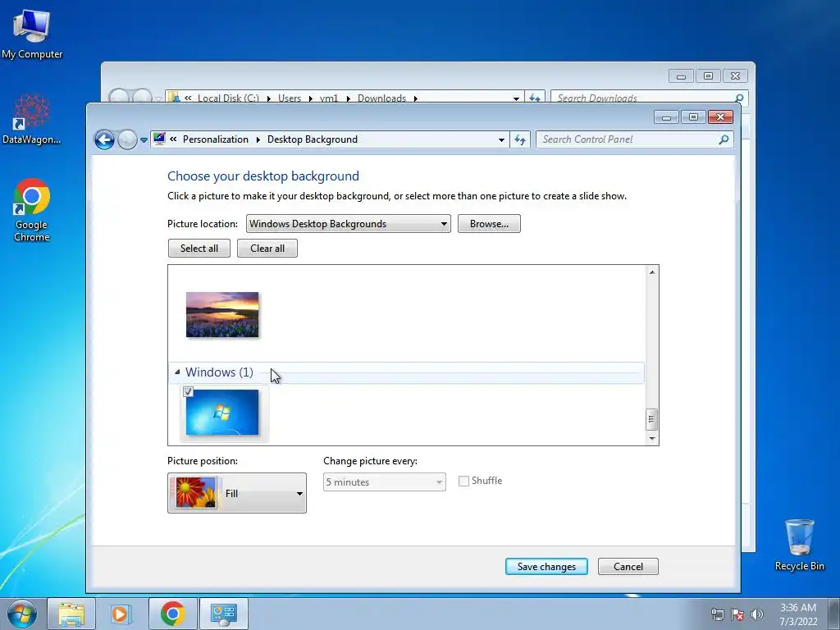Screen dimensions: 840x630
Task: Go to the Personalization breadcrumb
Action: tap(216, 139)
